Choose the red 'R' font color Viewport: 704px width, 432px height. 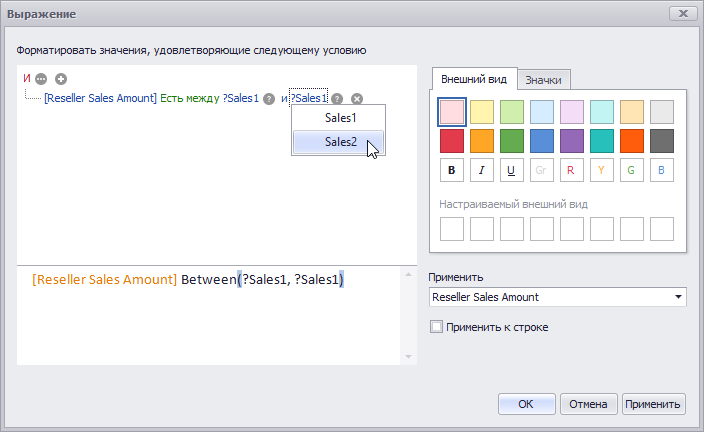click(x=572, y=170)
